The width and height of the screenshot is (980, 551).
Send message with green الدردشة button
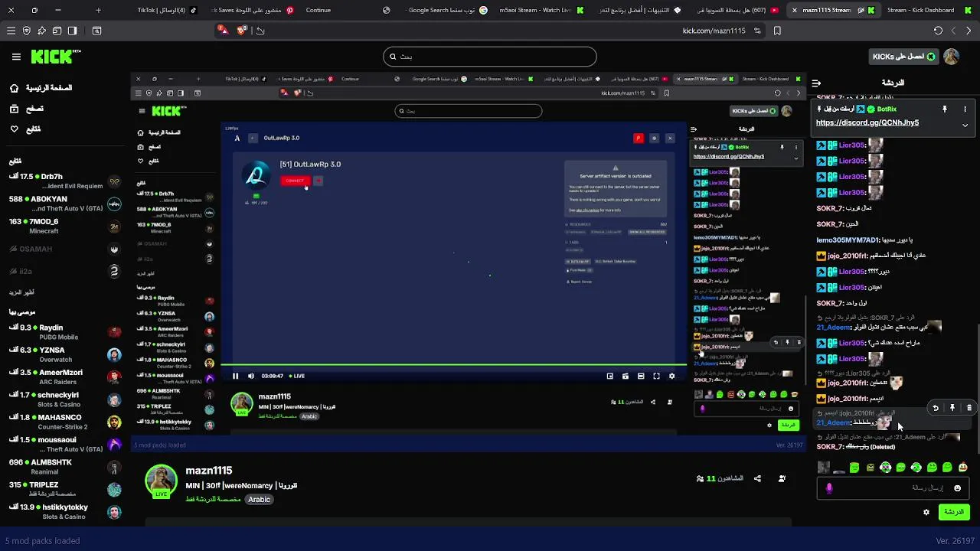coord(953,512)
